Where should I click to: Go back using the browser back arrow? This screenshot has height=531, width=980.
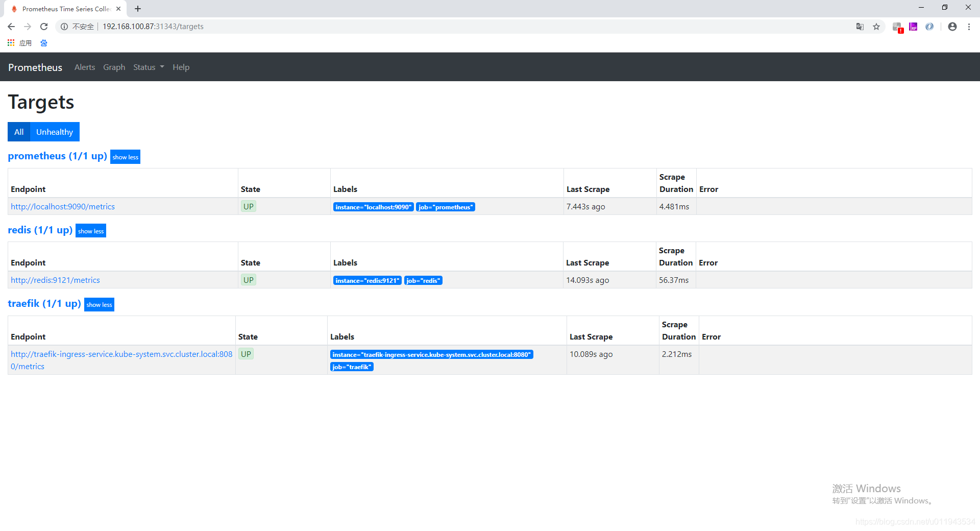tap(11, 27)
